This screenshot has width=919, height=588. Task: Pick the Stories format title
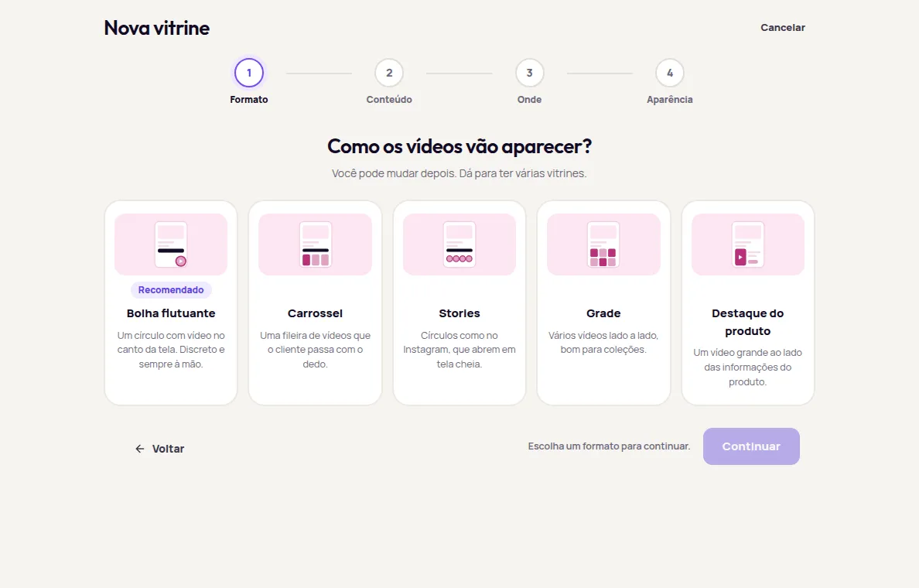[459, 313]
